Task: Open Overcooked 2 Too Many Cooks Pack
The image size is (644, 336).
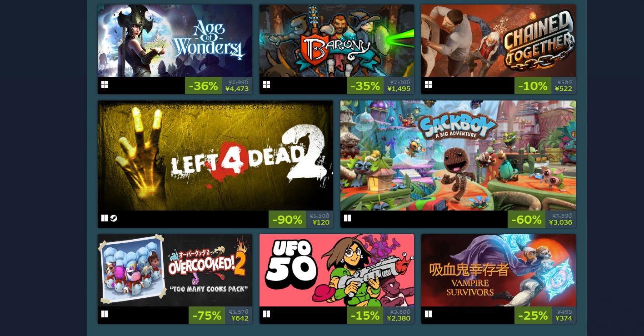Action: (x=175, y=270)
